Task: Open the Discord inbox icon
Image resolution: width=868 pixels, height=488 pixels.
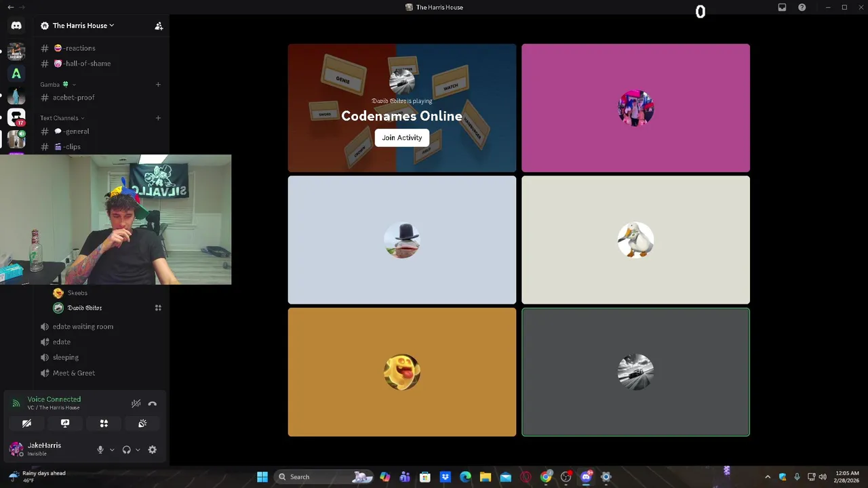Action: [782, 7]
